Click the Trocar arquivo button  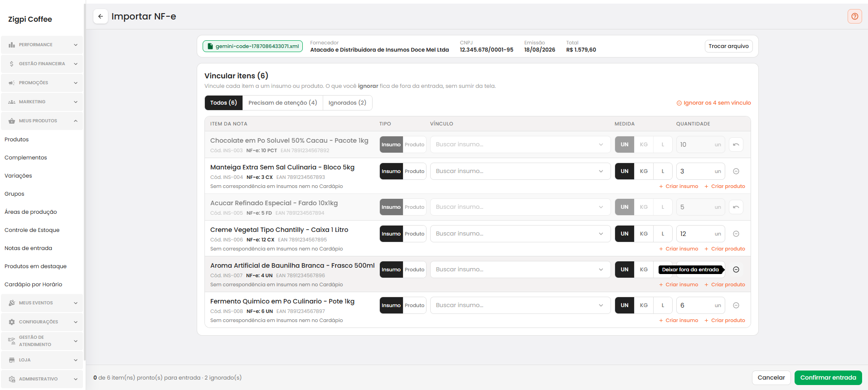click(728, 46)
